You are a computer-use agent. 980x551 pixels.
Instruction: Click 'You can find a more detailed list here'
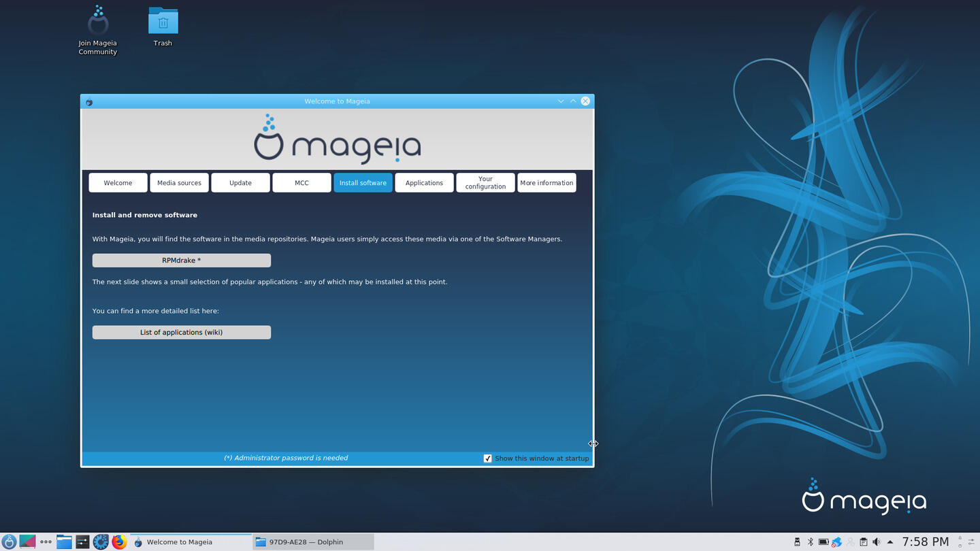point(156,311)
